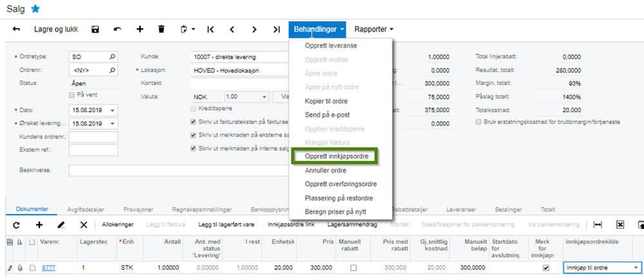This screenshot has width=644, height=278.
Task: Click the delete trash can icon
Action: pos(162,30)
